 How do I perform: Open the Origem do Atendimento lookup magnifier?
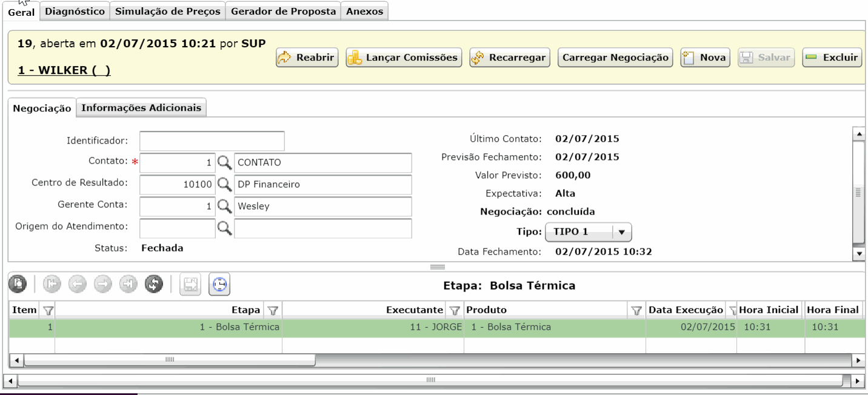click(225, 228)
